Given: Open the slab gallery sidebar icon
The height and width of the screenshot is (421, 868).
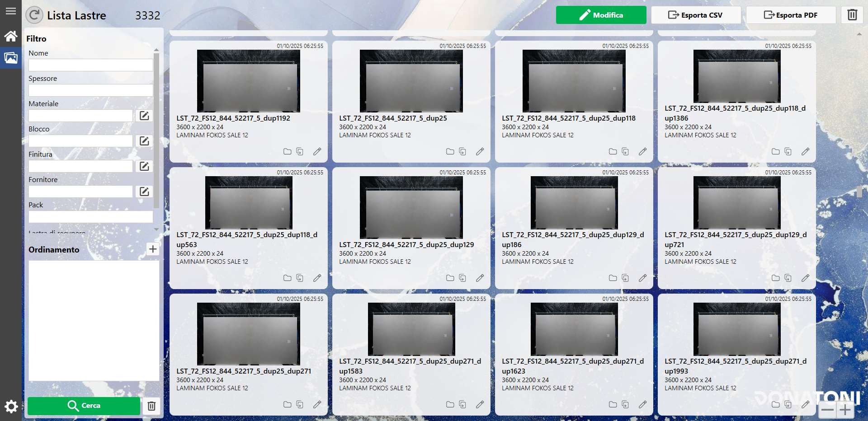Looking at the screenshot, I should [11, 58].
